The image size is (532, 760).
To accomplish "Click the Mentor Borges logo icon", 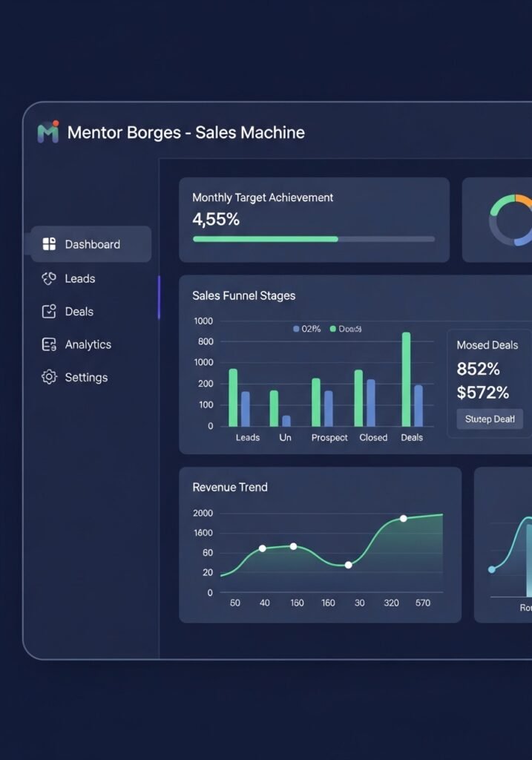I will 48,132.
